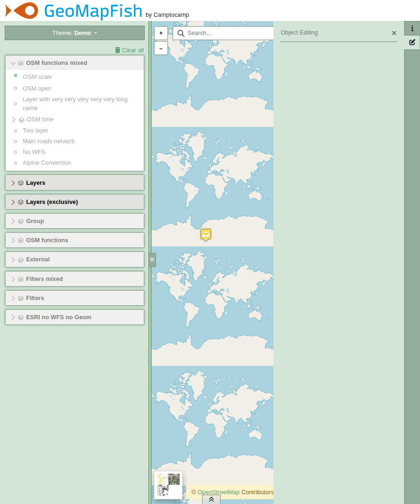
Task: Select the OSM functions mixed title
Action: pyautogui.click(x=56, y=63)
